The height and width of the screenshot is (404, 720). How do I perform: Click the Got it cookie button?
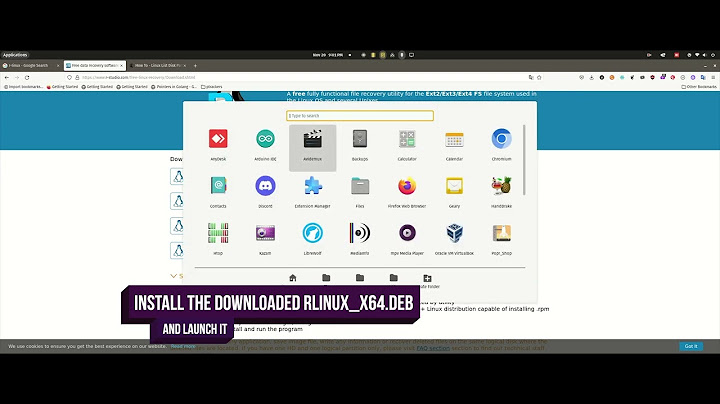(x=691, y=346)
